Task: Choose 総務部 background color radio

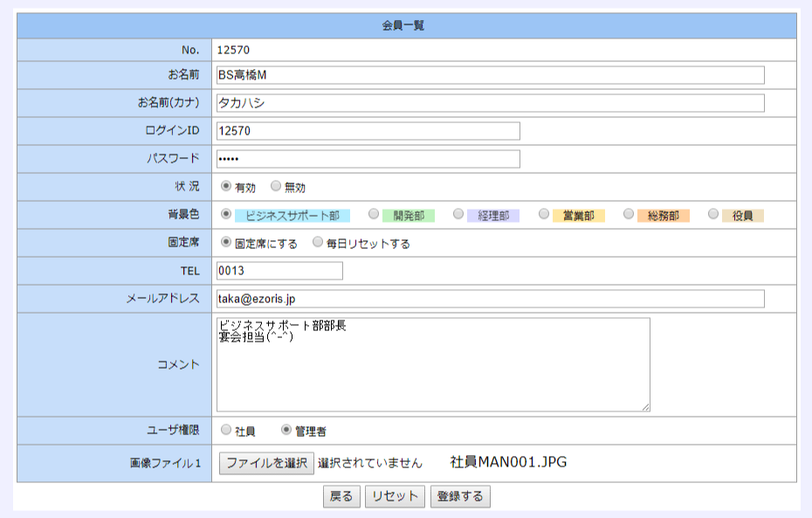Action: (x=629, y=214)
